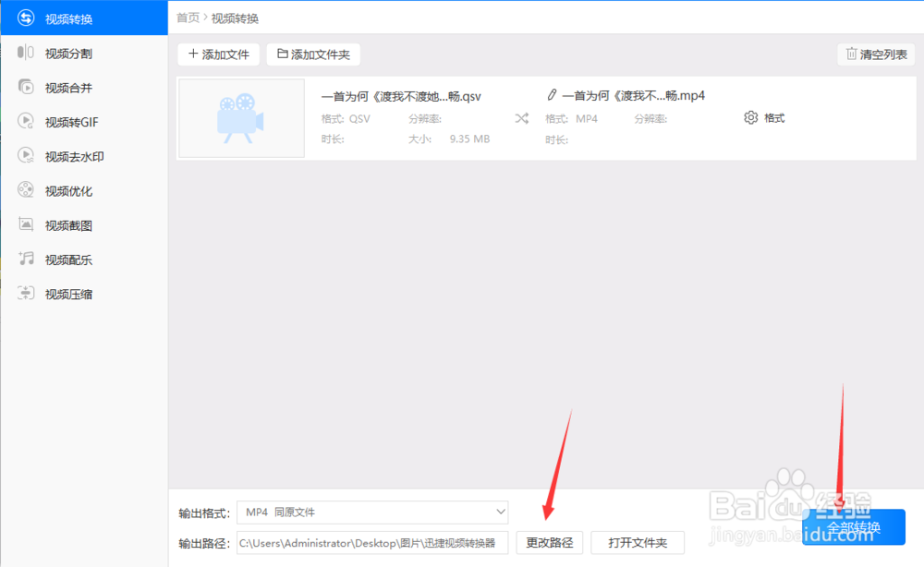This screenshot has width=924, height=567.
Task: Open 视频合并 in the sidebar
Action: coord(84,88)
